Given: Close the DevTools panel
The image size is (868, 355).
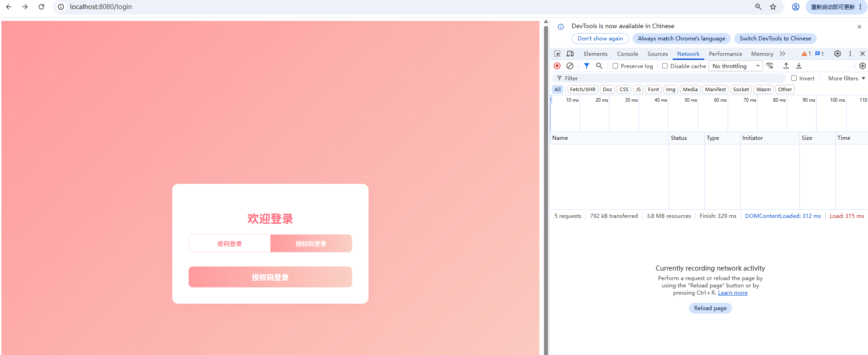Looking at the screenshot, I should tap(863, 54).
